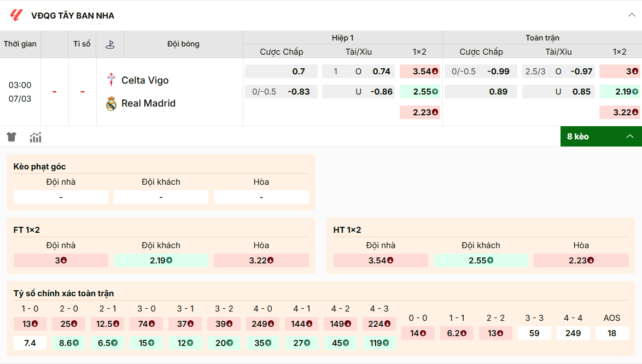642x364 pixels.
Task: Click the corner flag column header icon
Action: coord(109,43)
